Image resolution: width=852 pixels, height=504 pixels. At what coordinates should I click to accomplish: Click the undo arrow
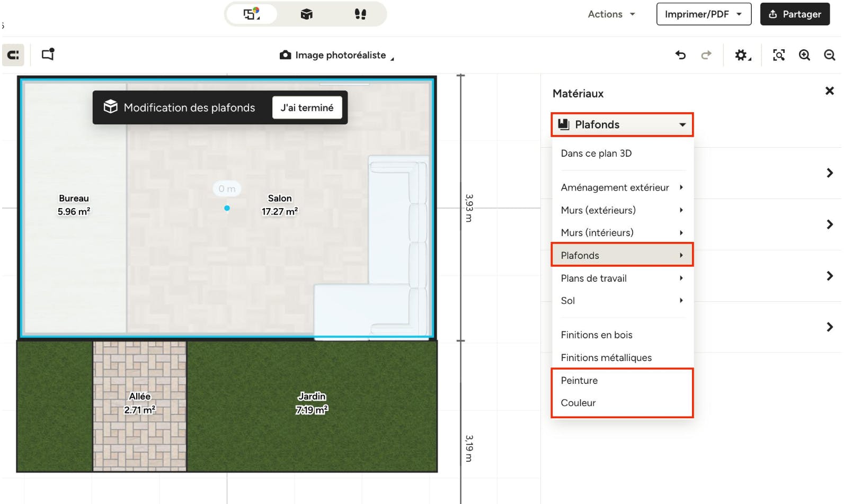[x=680, y=55]
